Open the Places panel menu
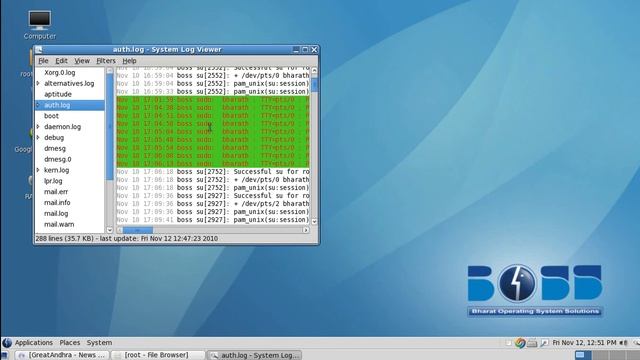 pos(70,342)
